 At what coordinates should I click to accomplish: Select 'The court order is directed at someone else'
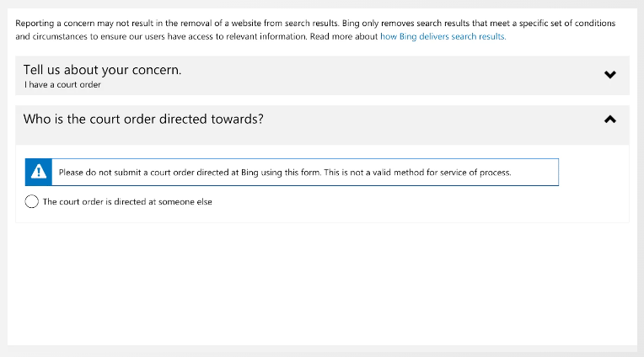[32, 201]
